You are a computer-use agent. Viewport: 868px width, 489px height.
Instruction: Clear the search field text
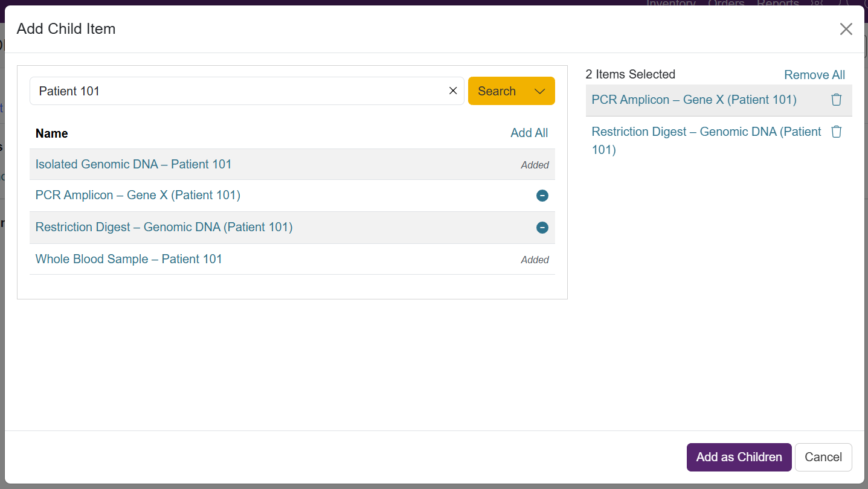pyautogui.click(x=453, y=91)
